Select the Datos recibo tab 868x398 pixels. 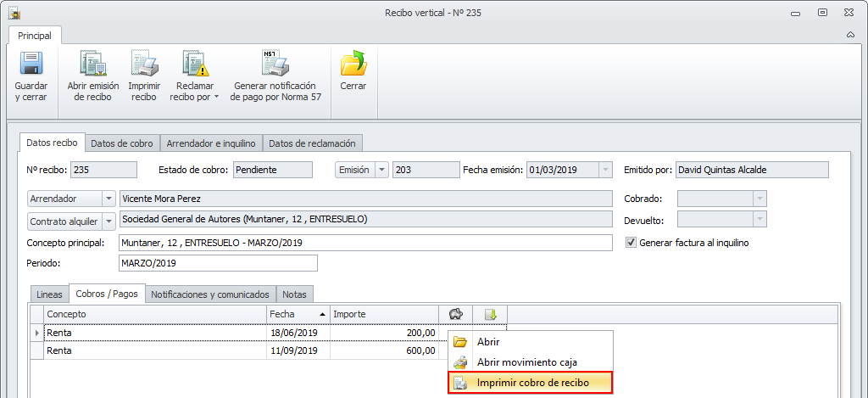click(x=52, y=143)
